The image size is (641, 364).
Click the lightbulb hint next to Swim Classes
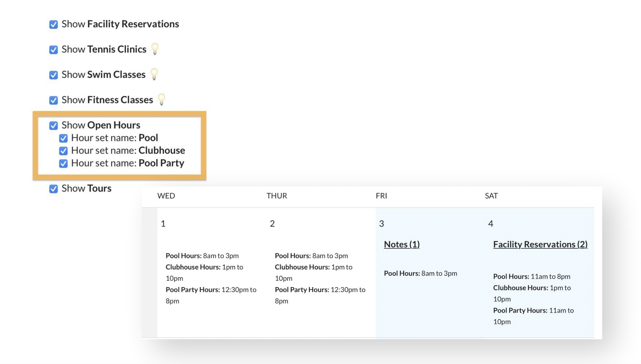(x=154, y=74)
